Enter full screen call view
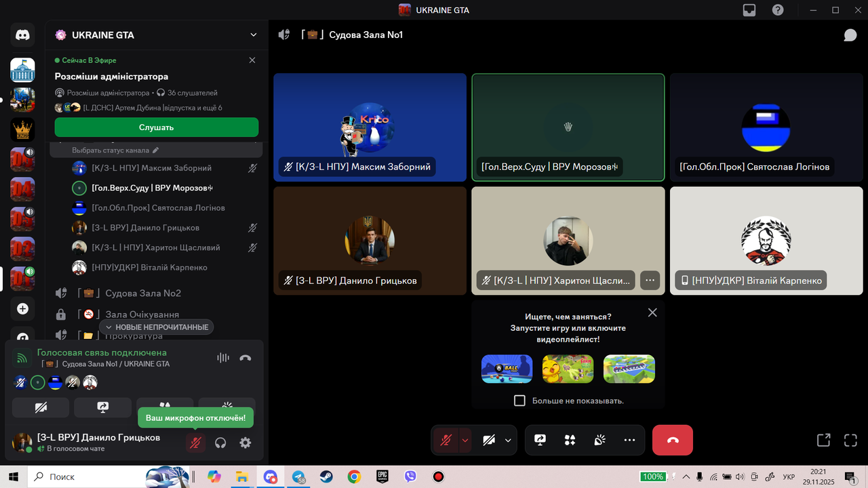Viewport: 868px width, 488px height. coord(850,440)
